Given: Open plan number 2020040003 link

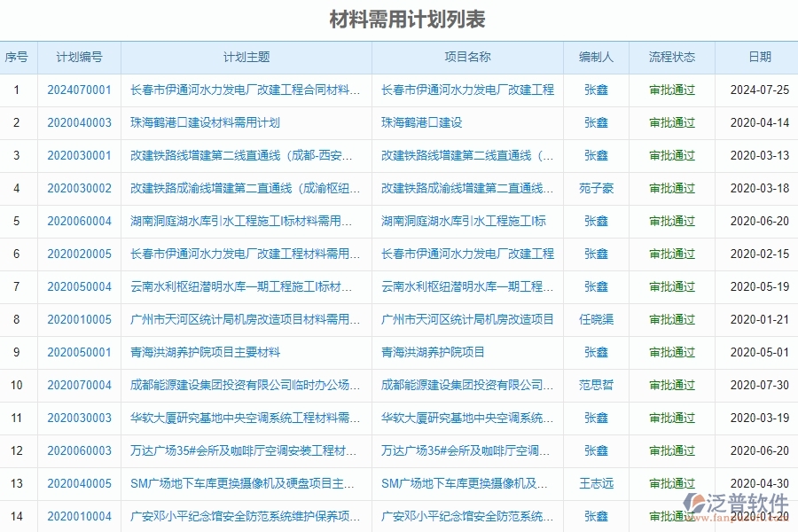Looking at the screenshot, I should tap(78, 122).
